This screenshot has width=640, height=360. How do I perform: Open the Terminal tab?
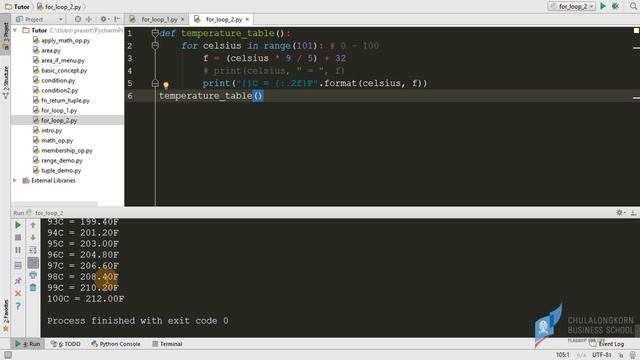click(x=167, y=344)
